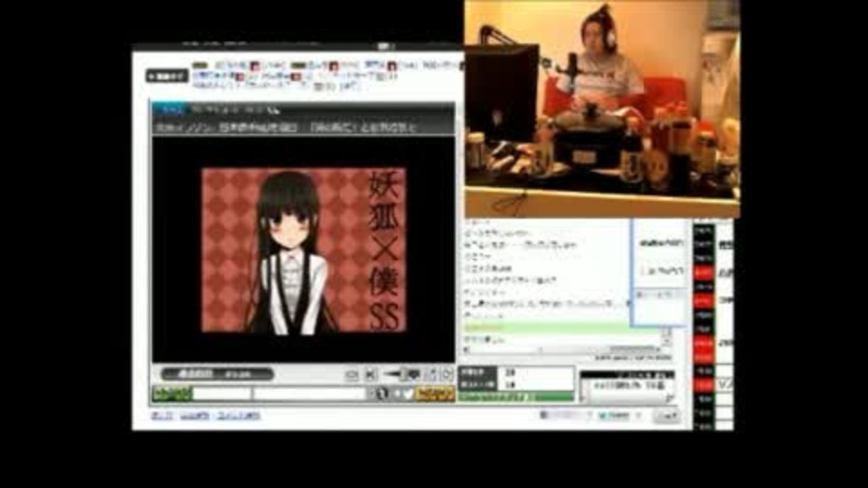Image resolution: width=868 pixels, height=488 pixels.
Task: Open the dropdown arrow after the comment field
Action: click(371, 394)
